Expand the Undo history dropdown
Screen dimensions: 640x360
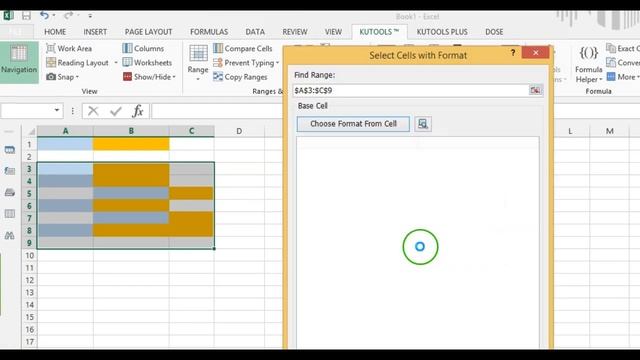(x=54, y=16)
